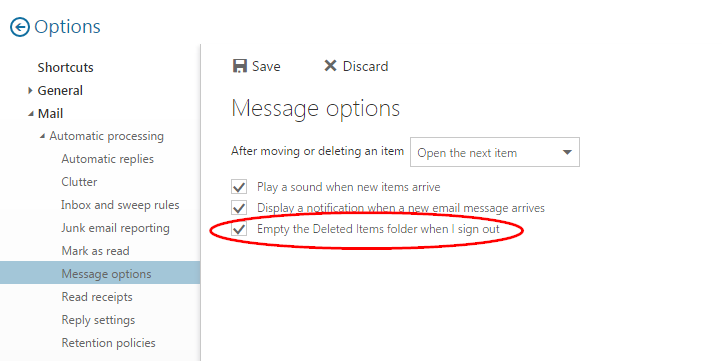Expand the General section triangle

pos(30,90)
